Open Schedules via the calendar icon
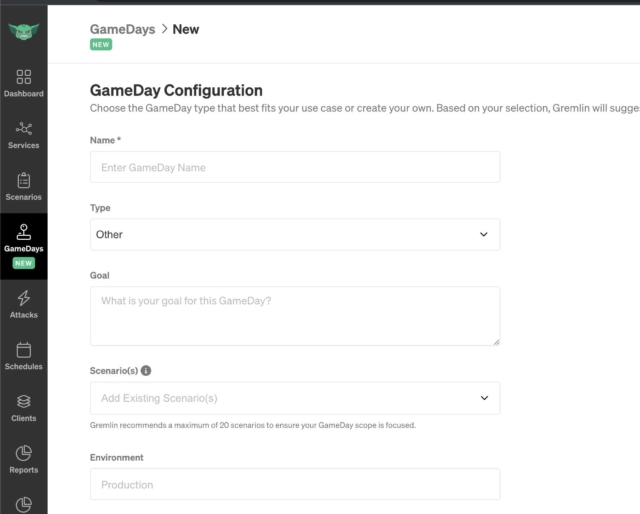Image resolution: width=640 pixels, height=514 pixels. tap(24, 350)
